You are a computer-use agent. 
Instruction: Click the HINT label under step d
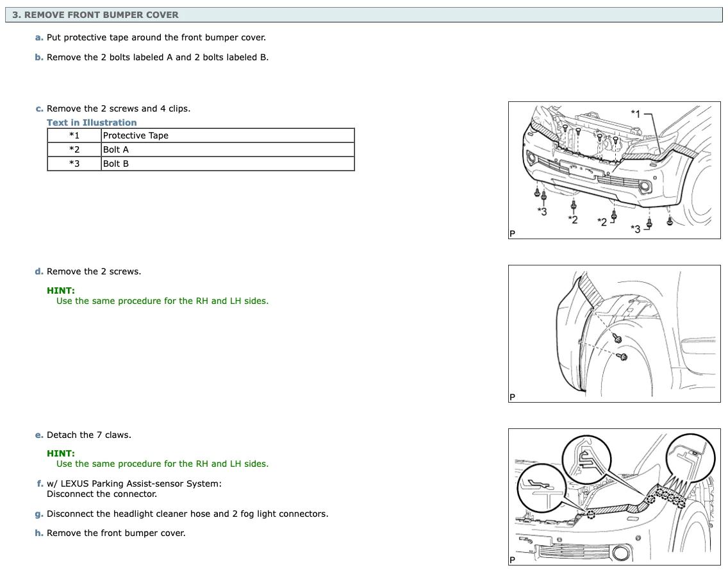(61, 290)
